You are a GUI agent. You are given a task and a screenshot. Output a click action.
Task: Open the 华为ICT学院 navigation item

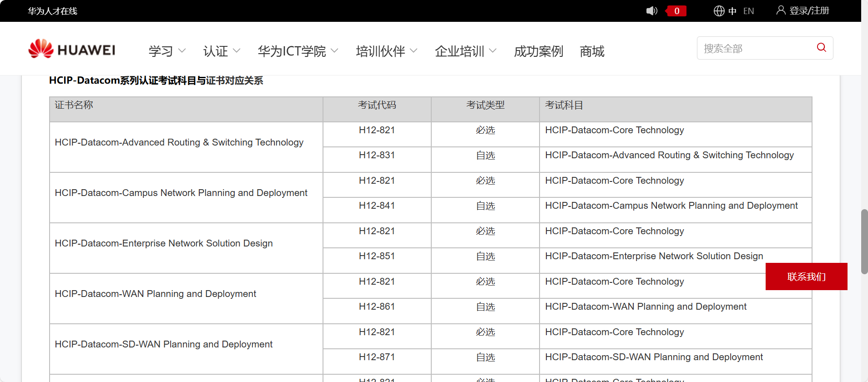[x=292, y=51]
